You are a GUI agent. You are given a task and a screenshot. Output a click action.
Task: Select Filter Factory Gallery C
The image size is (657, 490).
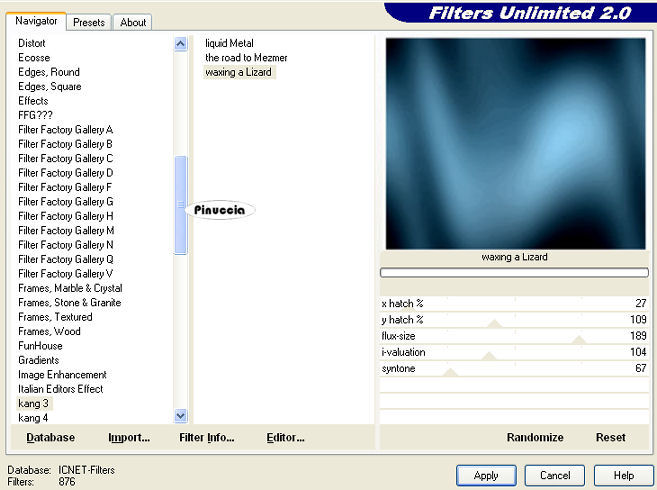click(66, 158)
